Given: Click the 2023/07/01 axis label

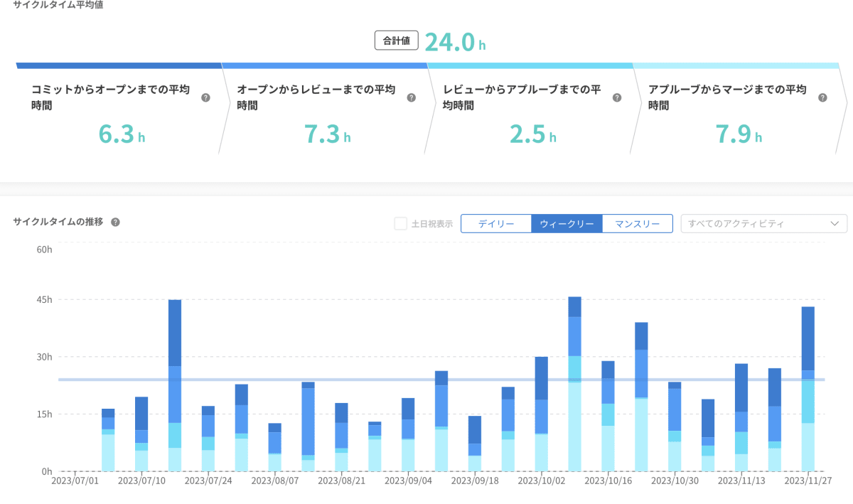Looking at the screenshot, I should [x=75, y=481].
